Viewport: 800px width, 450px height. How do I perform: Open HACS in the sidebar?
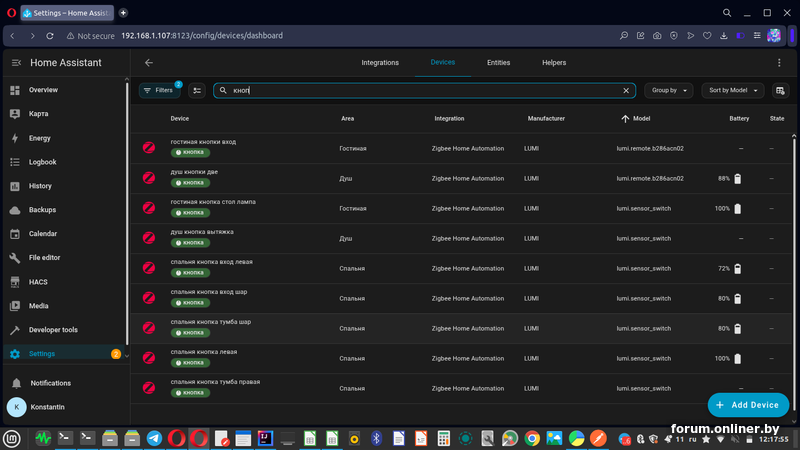pyautogui.click(x=38, y=282)
